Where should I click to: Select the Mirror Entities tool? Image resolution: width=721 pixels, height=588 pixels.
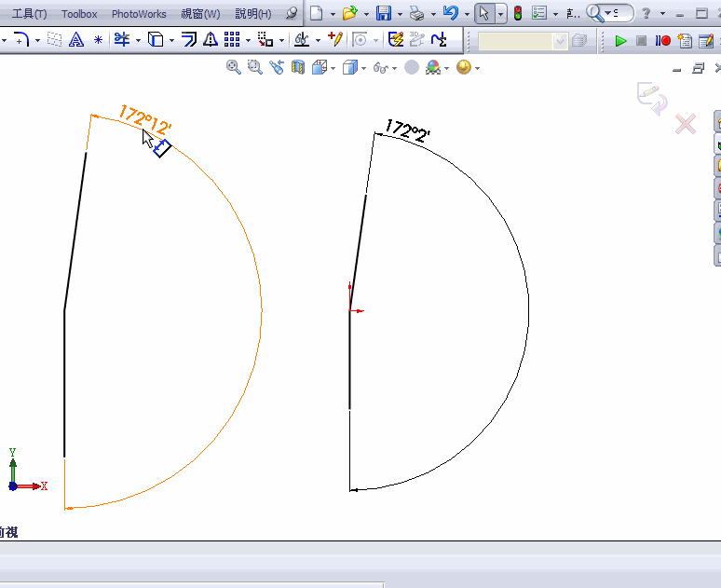point(211,40)
